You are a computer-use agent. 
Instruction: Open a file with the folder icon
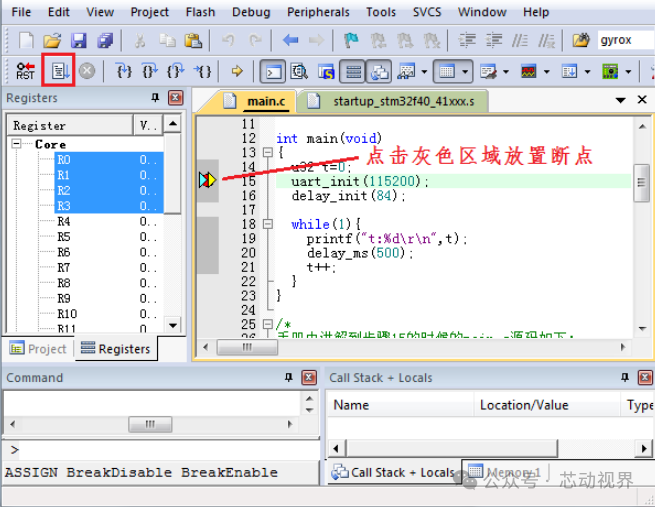point(52,41)
